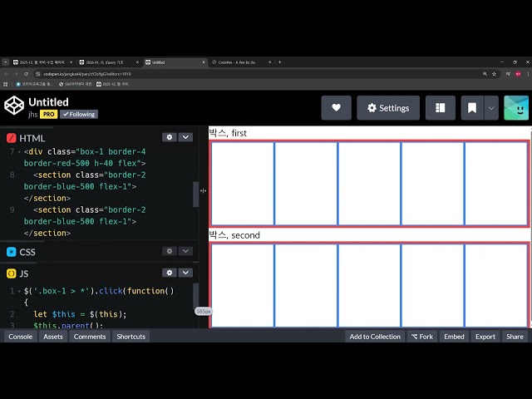Image resolution: width=532 pixels, height=399 pixels.
Task: Expand the HTML editor dropdown chevron
Action: (185, 137)
